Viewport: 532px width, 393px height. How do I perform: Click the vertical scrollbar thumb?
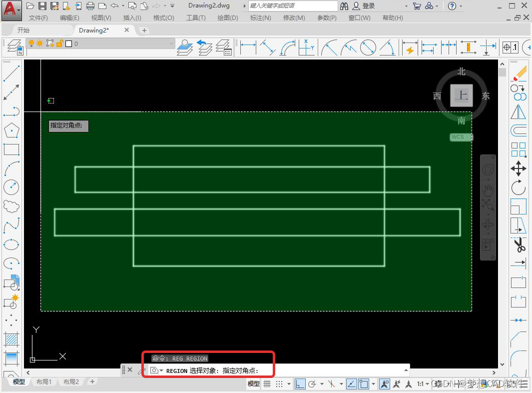coord(502,72)
